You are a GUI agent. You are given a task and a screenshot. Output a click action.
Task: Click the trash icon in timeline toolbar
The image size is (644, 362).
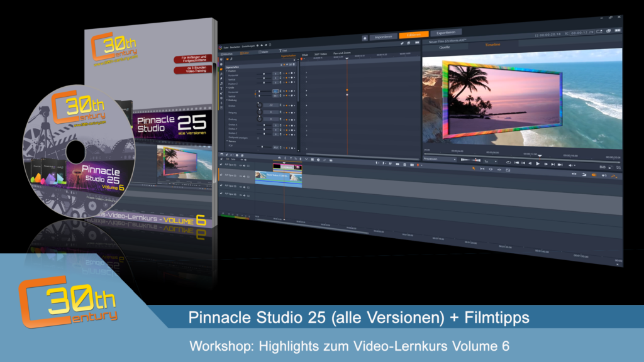coord(404,165)
